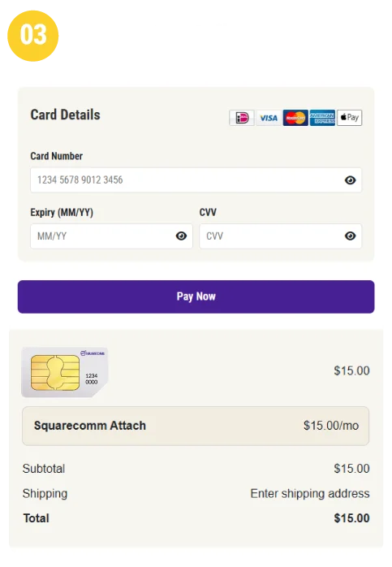Toggle expiry date visibility eye
This screenshot has height=567, width=392.
[x=181, y=236]
